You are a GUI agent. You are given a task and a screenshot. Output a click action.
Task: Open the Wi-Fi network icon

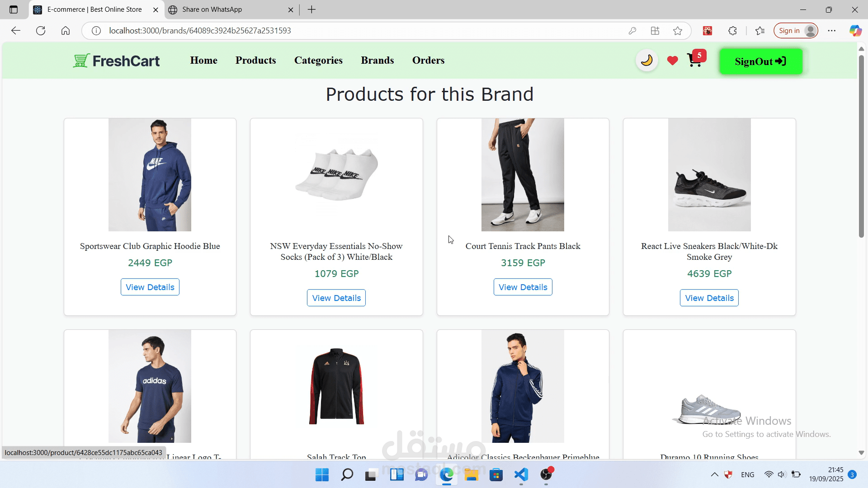click(x=769, y=474)
